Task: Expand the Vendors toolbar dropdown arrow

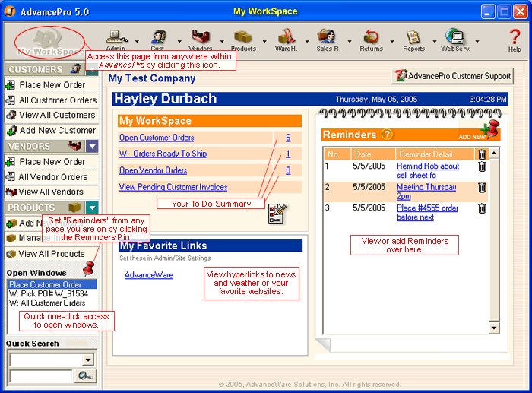Action: pyautogui.click(x=222, y=41)
